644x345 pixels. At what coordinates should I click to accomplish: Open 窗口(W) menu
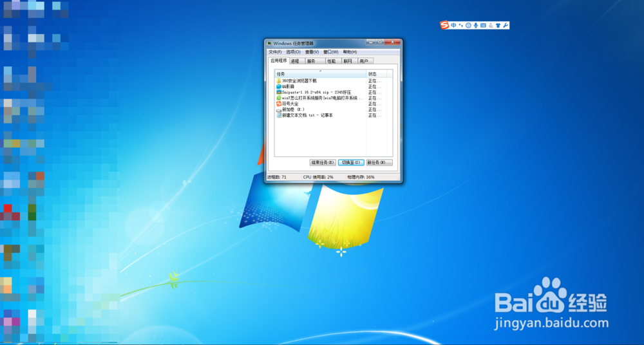click(330, 52)
